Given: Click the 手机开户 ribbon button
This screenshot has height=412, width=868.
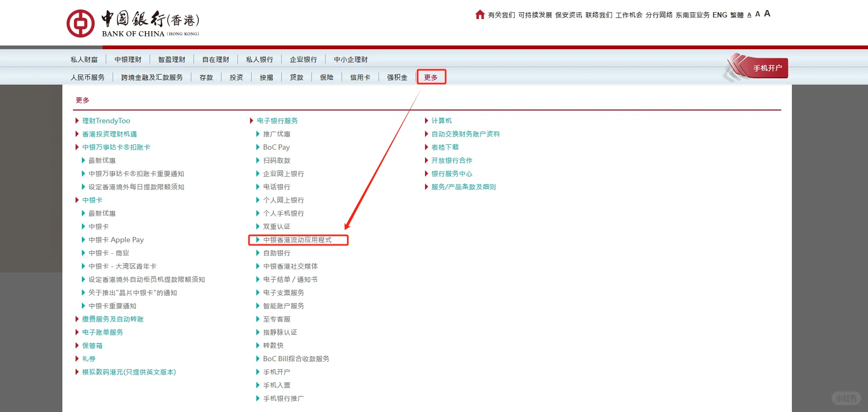Looking at the screenshot, I should tap(767, 68).
